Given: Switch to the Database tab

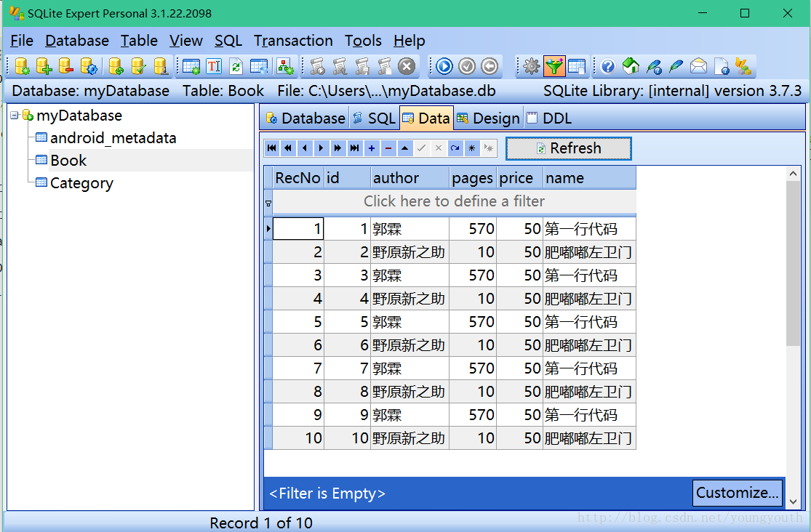Looking at the screenshot, I should tap(305, 118).
